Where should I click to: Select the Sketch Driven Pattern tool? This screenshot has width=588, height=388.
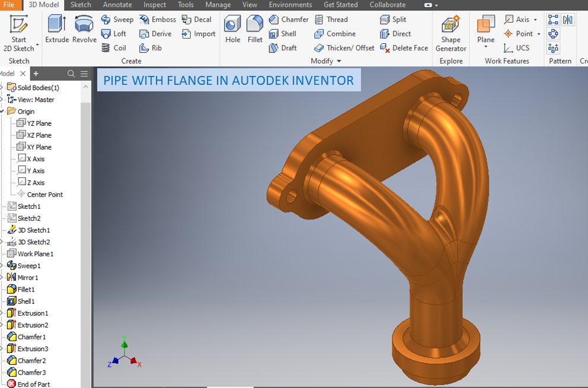click(553, 48)
